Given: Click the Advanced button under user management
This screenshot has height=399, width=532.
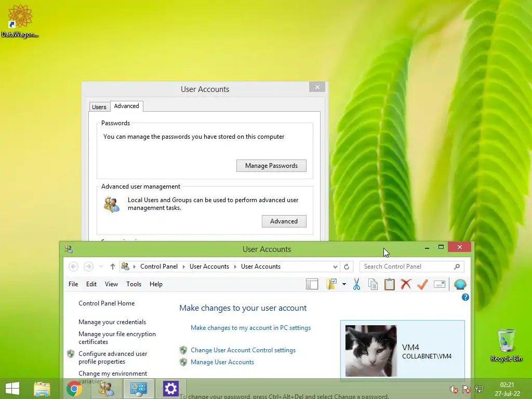Looking at the screenshot, I should (284, 221).
